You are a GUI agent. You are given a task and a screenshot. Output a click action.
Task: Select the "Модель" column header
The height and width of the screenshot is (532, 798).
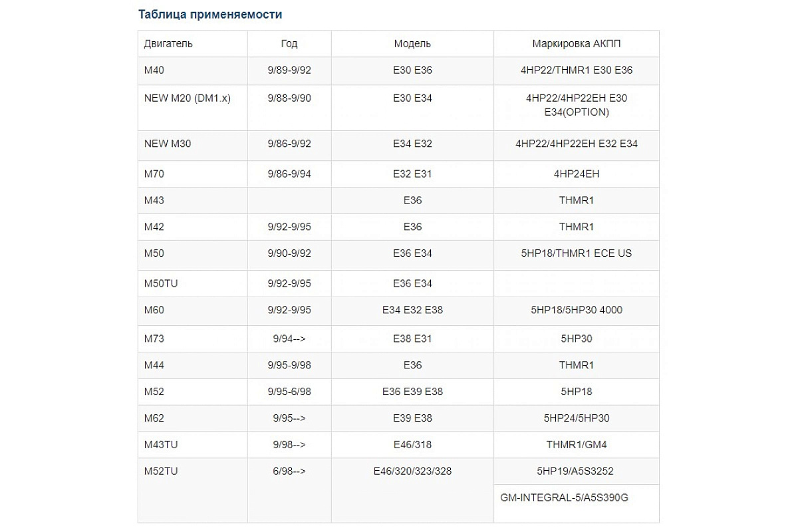click(412, 44)
